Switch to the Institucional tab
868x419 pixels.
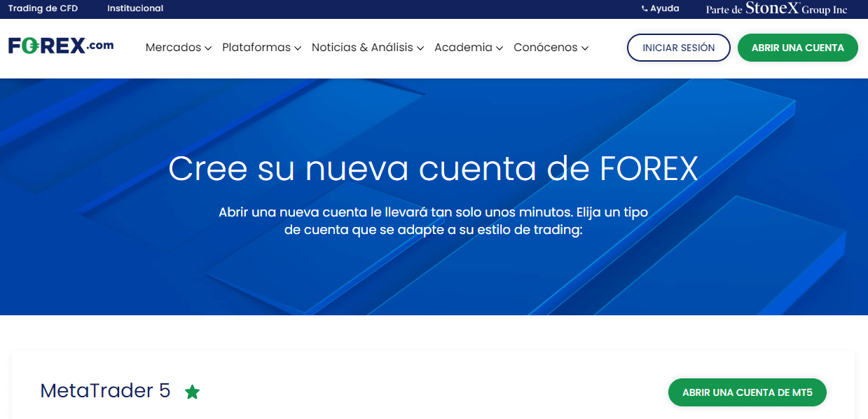coord(135,8)
